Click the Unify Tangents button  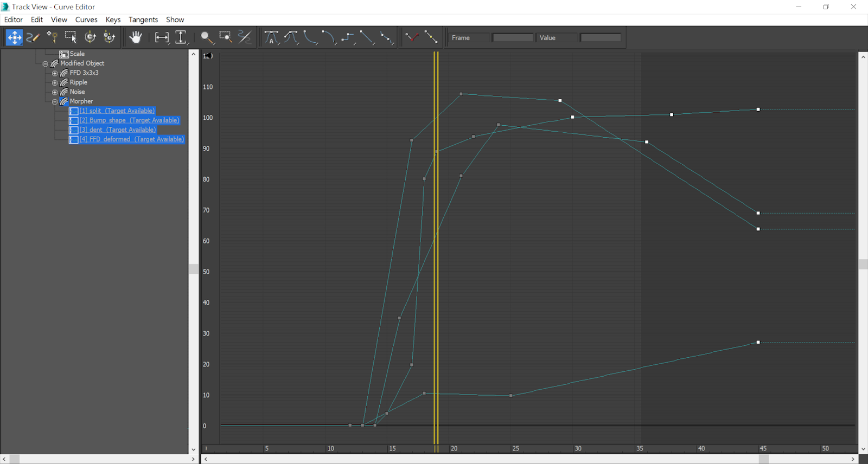431,37
